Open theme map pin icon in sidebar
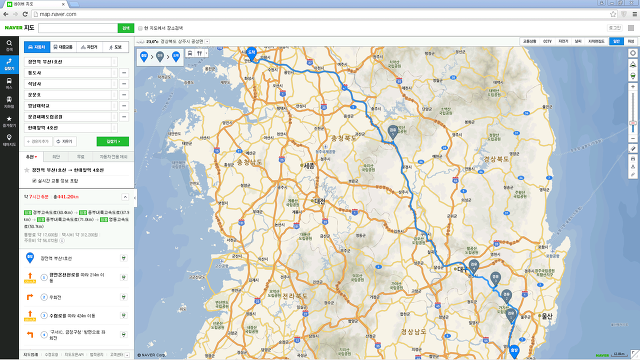Image resolution: width=640 pixels, height=360 pixels. tap(9, 140)
